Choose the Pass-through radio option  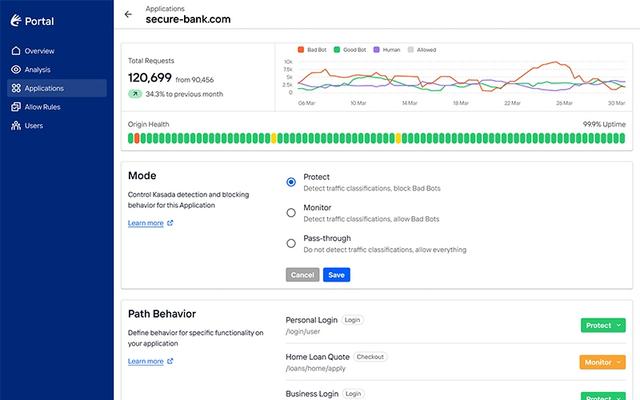(x=291, y=243)
